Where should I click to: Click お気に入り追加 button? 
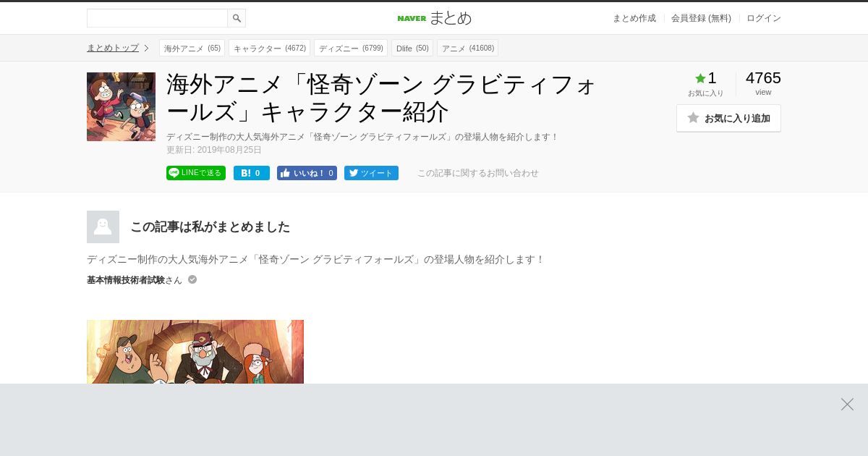click(x=728, y=118)
